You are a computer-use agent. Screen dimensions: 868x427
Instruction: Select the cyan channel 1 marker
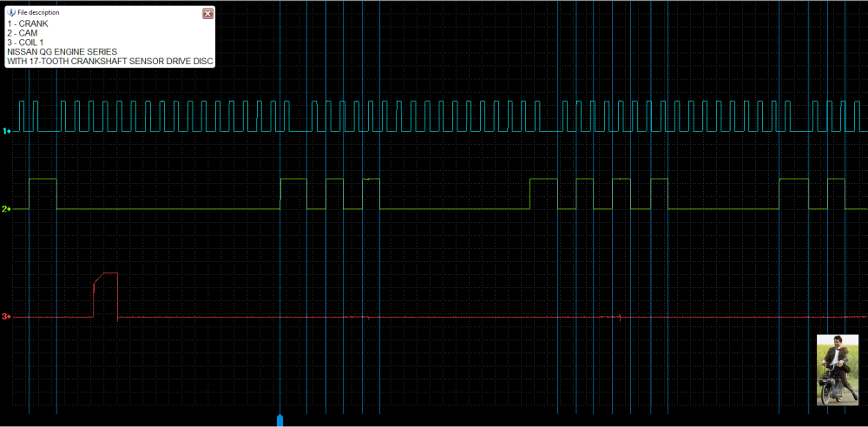click(5, 131)
